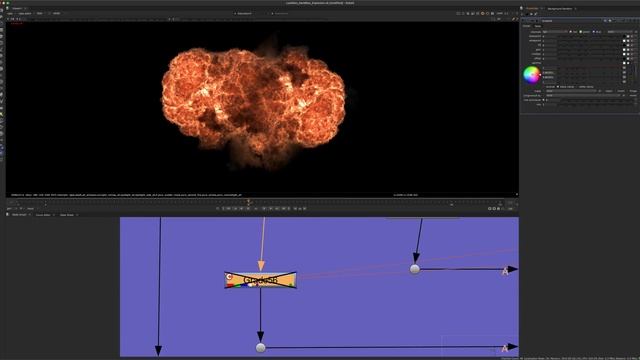Open the Dope Sheet tab
Viewport: 640px width, 360px height.
67,215
